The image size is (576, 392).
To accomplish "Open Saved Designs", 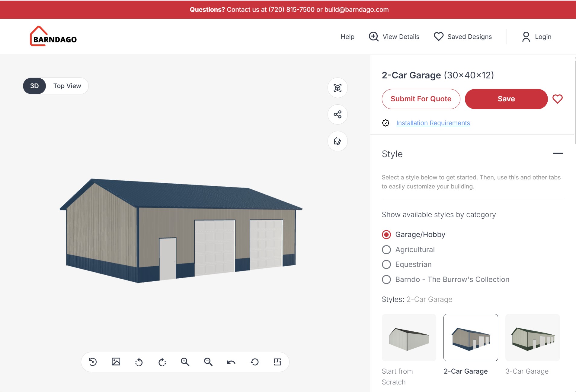I will pyautogui.click(x=463, y=37).
